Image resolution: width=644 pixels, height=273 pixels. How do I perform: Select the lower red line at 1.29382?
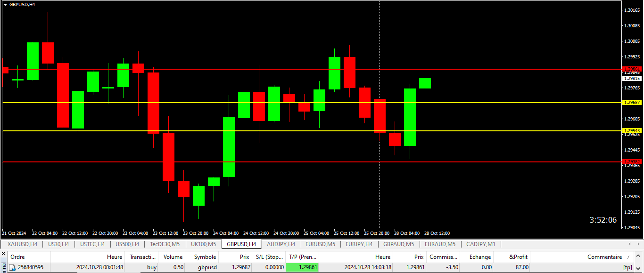pyautogui.click(x=311, y=161)
